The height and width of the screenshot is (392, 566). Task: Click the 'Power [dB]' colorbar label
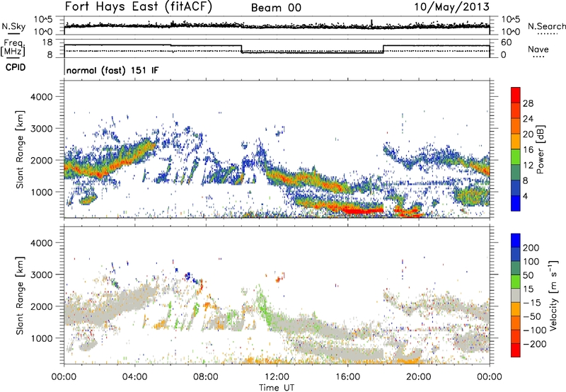(x=541, y=149)
